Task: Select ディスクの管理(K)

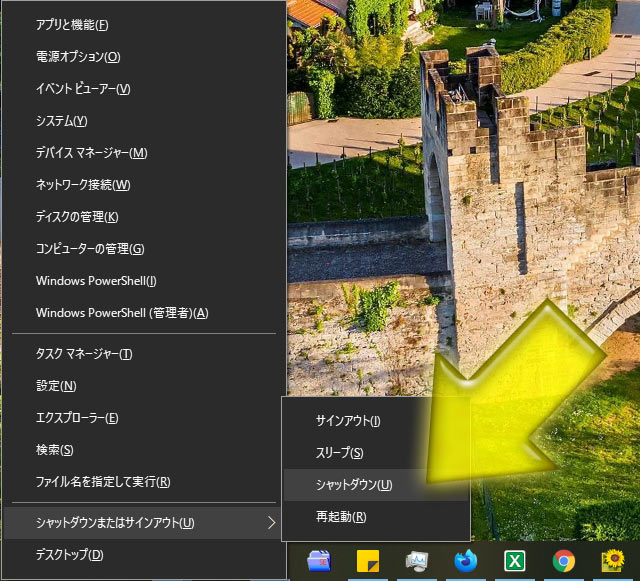Action: [x=144, y=217]
